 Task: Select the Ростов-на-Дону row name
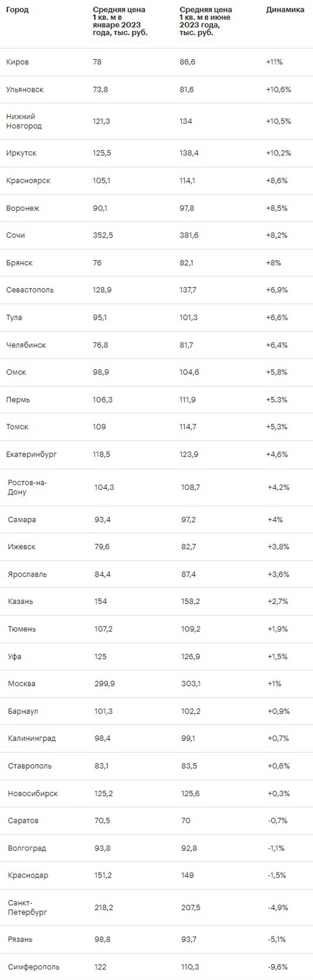click(x=27, y=487)
